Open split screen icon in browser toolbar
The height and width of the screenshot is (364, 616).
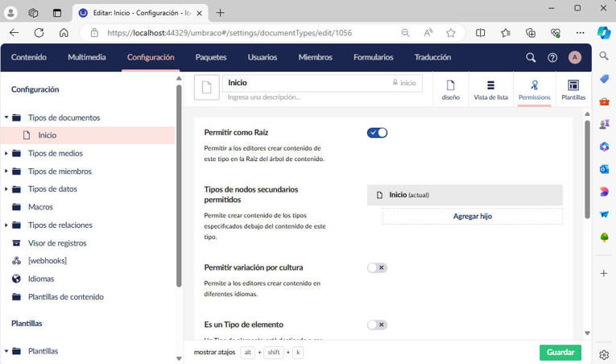coord(480,33)
